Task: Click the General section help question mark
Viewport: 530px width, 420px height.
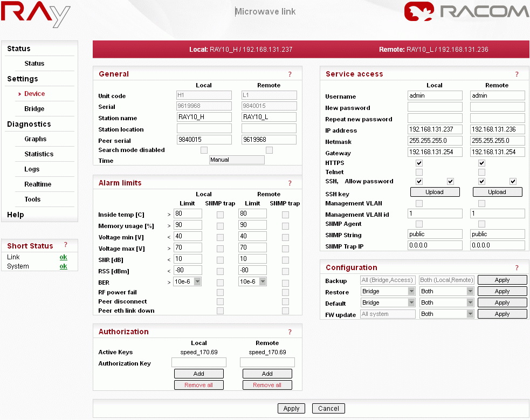Action: 290,74
